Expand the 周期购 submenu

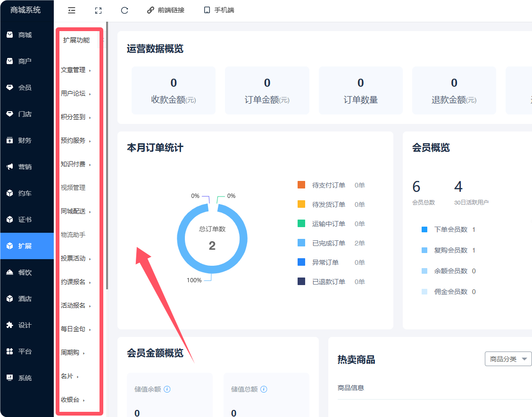[x=71, y=352]
